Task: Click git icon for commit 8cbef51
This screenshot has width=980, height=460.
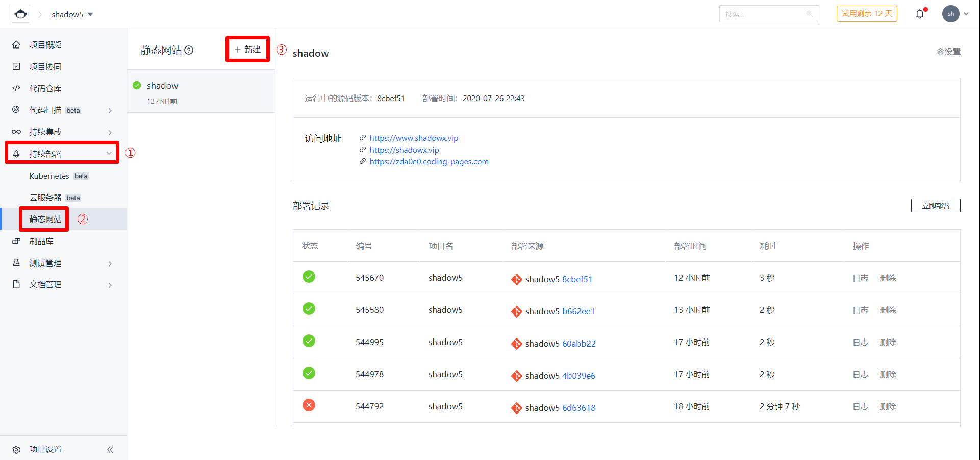Action: coord(516,279)
